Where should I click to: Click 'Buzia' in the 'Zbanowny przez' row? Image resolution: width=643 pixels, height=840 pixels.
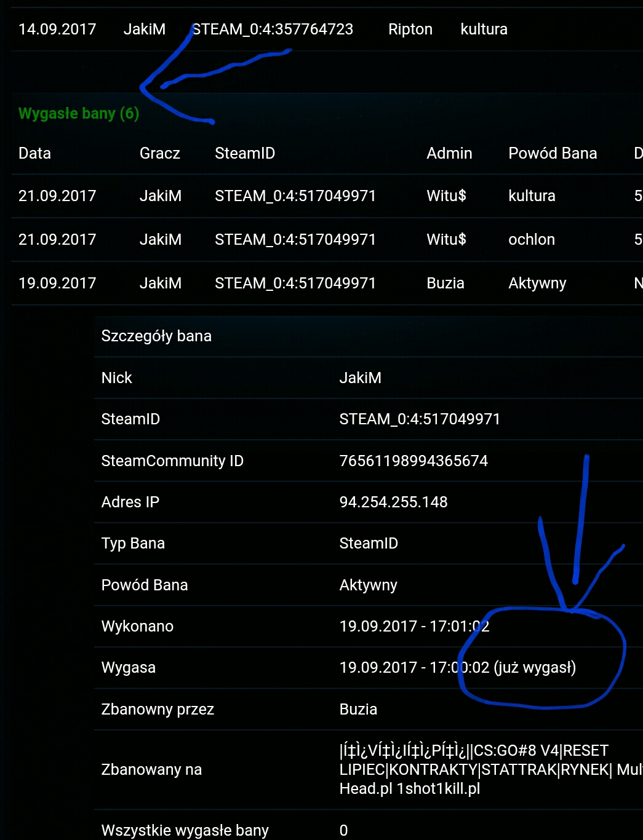[358, 710]
